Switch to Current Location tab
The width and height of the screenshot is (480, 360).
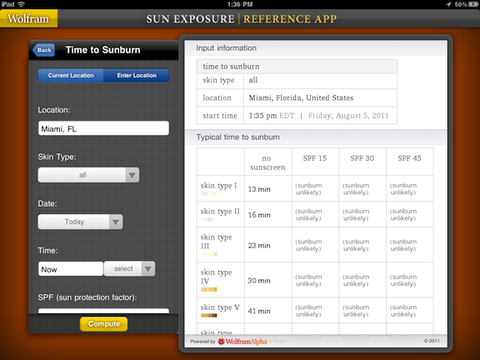pyautogui.click(x=71, y=75)
